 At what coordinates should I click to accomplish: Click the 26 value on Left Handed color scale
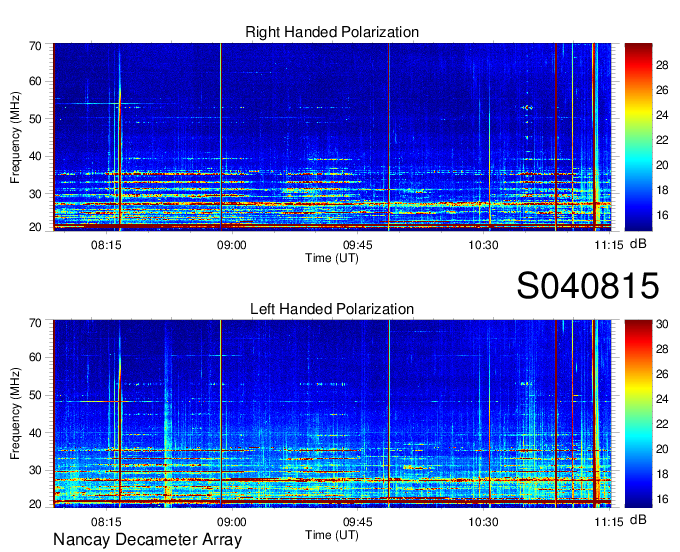click(662, 374)
